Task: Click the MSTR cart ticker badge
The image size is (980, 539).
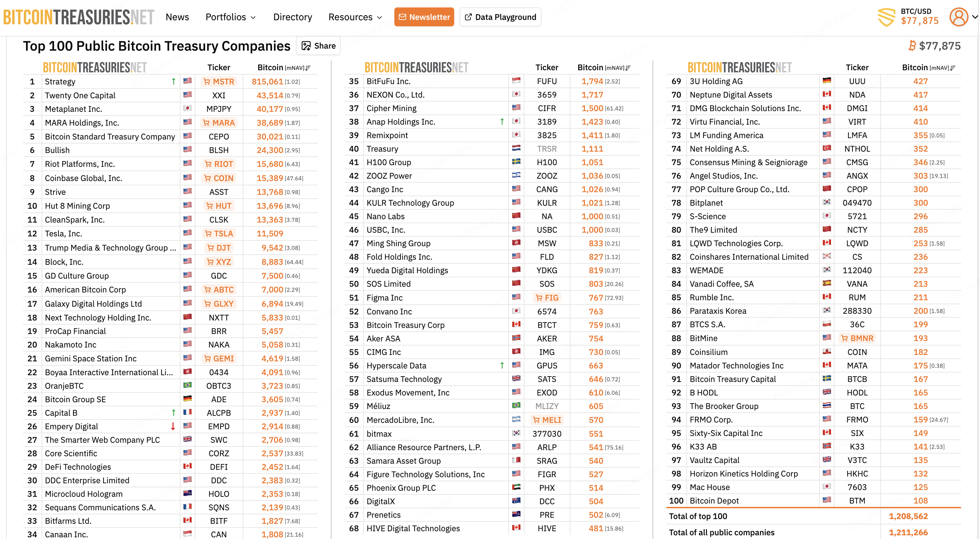Action: (219, 81)
